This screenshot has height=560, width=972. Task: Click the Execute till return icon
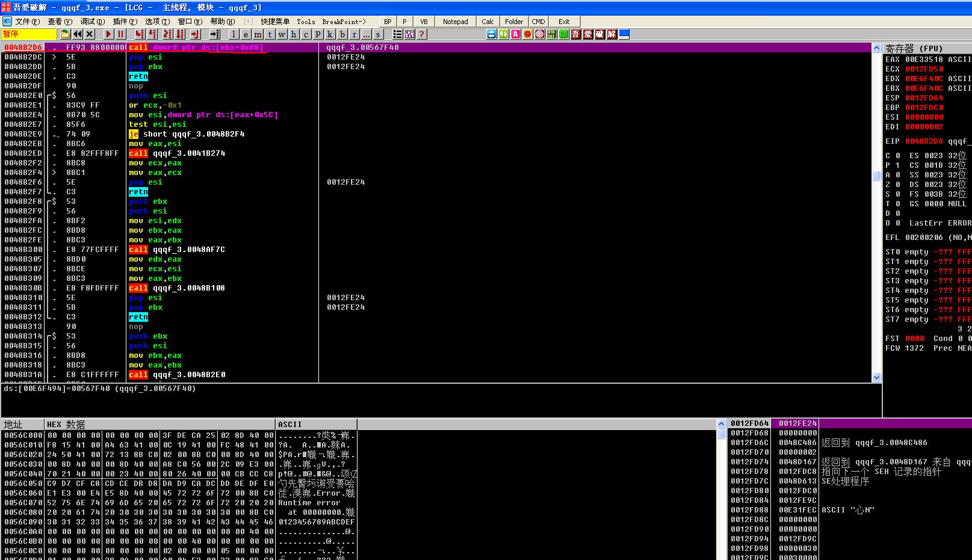[196, 34]
